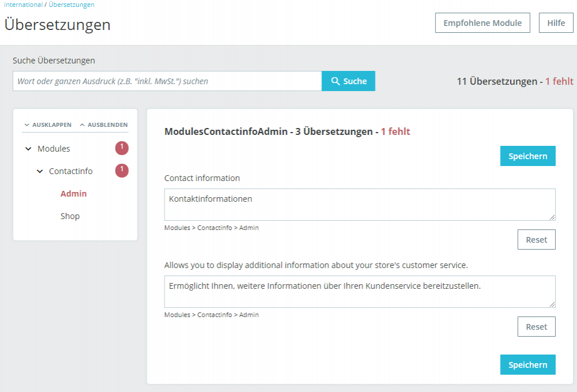Viewport: 577px width, 392px height.
Task: Focus the translation search input field
Action: [x=167, y=81]
